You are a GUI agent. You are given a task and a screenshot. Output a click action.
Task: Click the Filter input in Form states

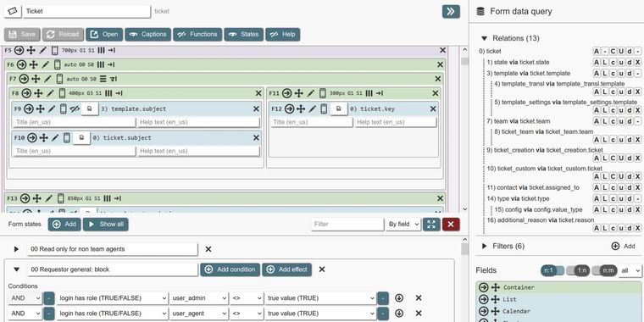tap(347, 225)
